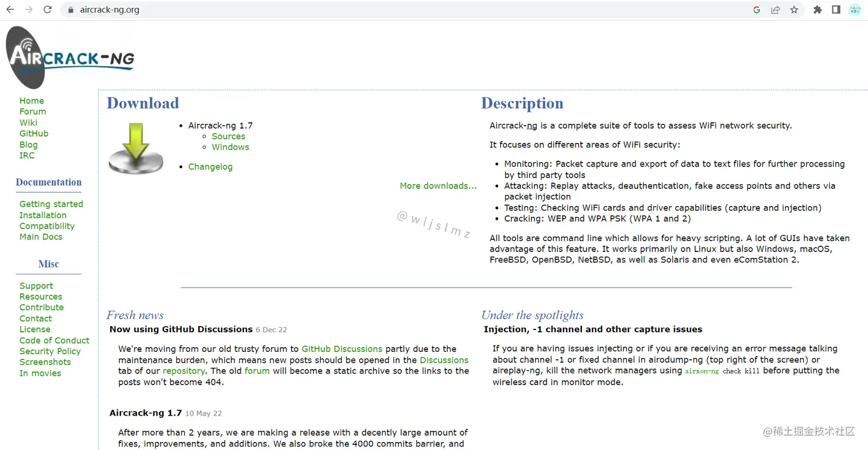The image size is (868, 450).
Task: Click the '6 Dec 22' date text
Action: point(272,330)
